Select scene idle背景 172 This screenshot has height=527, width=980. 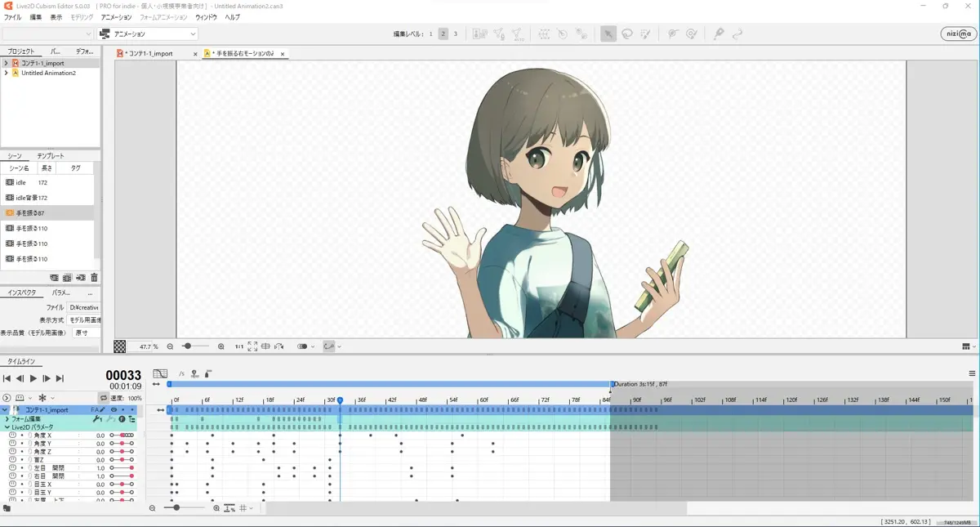47,198
